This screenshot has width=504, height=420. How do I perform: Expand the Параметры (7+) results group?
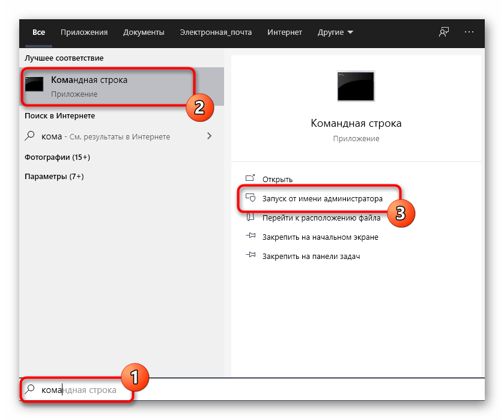click(x=54, y=177)
